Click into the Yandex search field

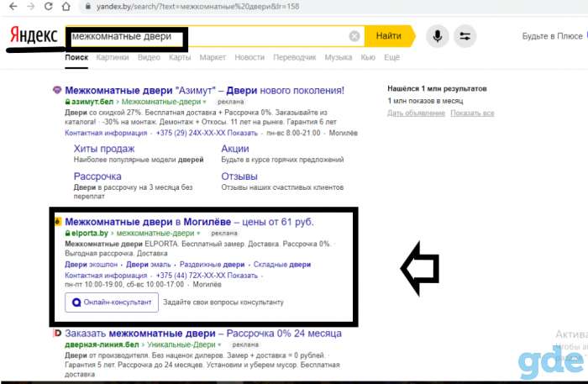coord(215,36)
